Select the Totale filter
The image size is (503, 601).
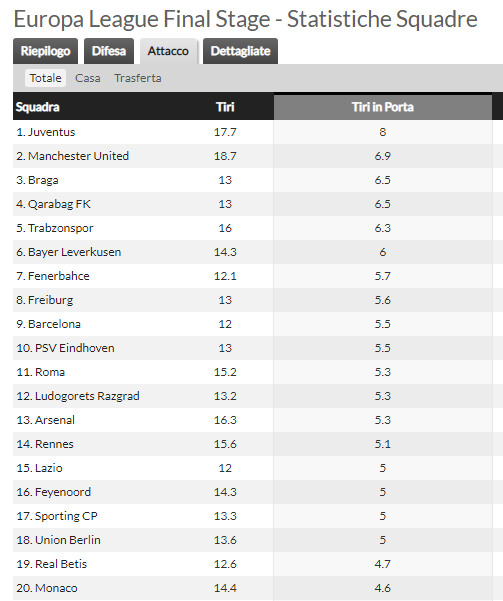point(45,78)
